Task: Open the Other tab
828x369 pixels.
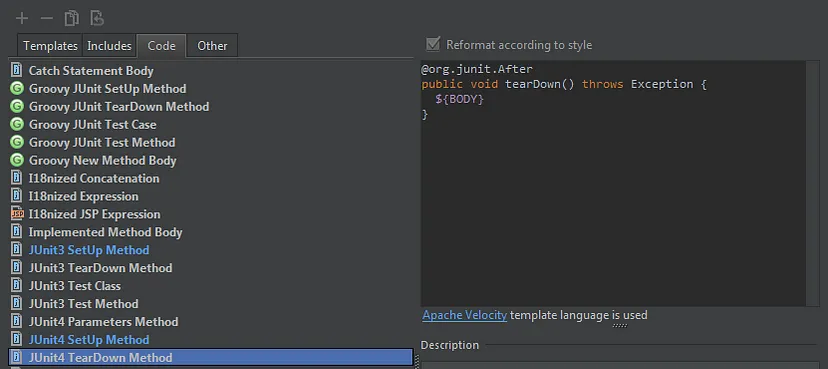Action: [212, 46]
